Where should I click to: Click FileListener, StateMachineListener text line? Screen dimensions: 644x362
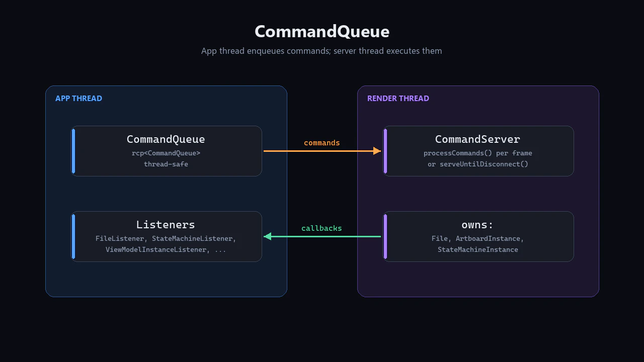[x=166, y=238]
